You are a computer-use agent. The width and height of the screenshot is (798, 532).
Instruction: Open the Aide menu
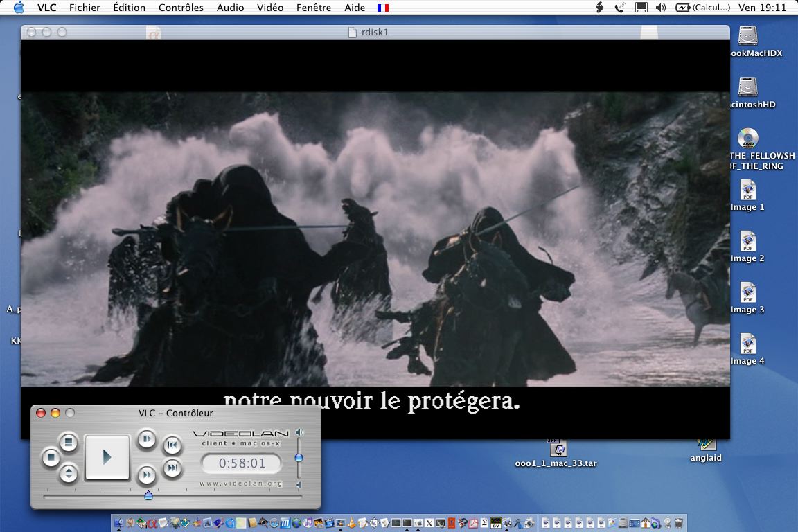[355, 8]
